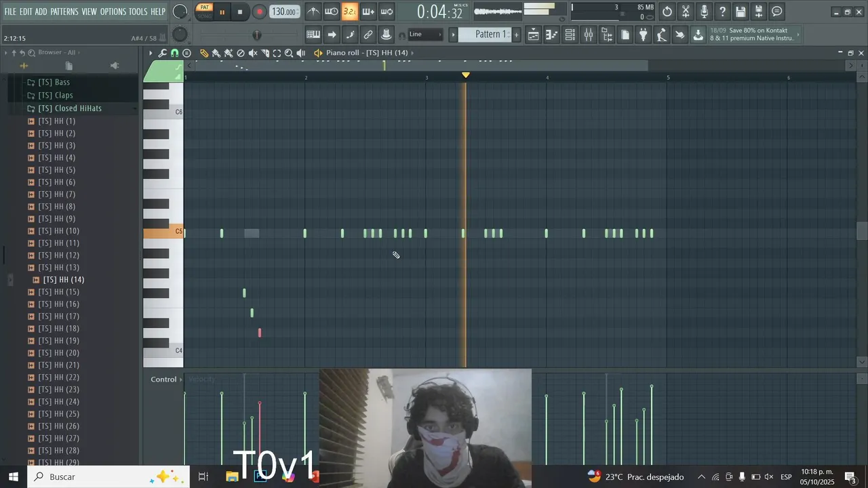Open the Pattern 1 selector
868x488 pixels.
click(x=486, y=35)
